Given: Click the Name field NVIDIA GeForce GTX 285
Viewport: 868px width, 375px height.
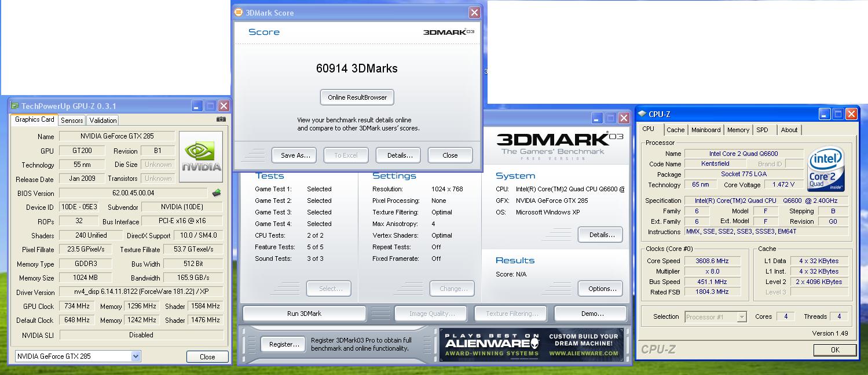Looking at the screenshot, I should point(116,136).
